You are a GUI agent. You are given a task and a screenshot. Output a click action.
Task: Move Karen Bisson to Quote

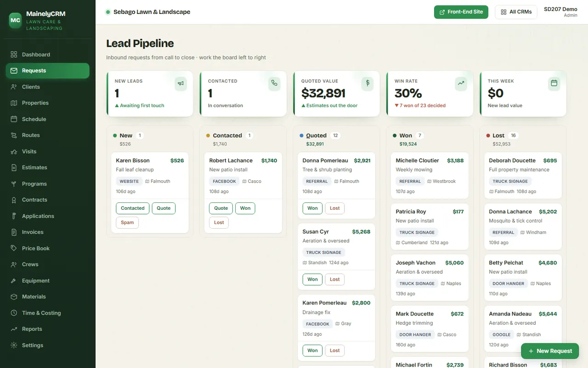164,208
